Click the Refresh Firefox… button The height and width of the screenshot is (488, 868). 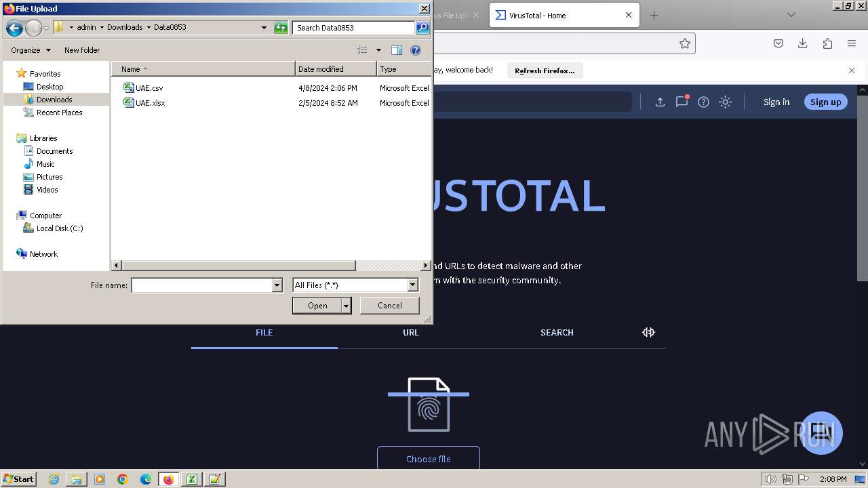[545, 70]
